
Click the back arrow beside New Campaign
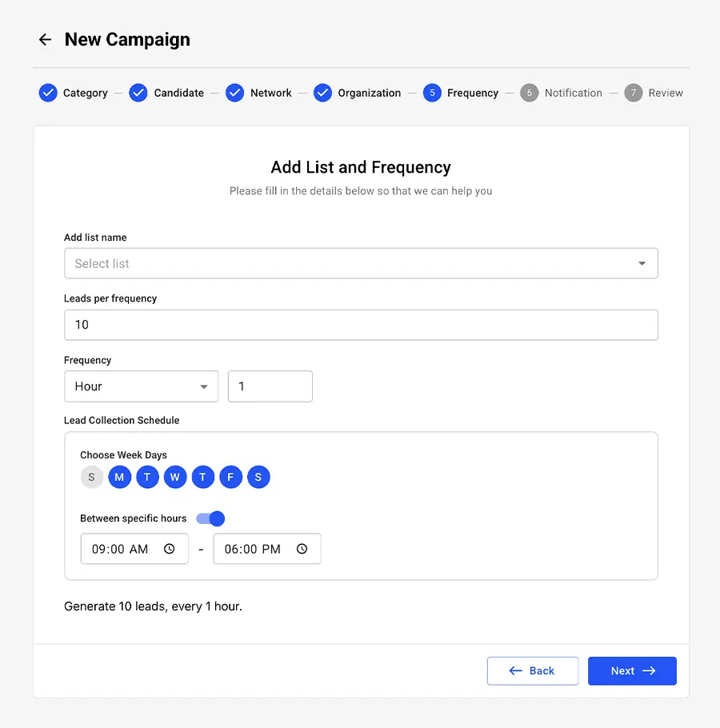[45, 39]
